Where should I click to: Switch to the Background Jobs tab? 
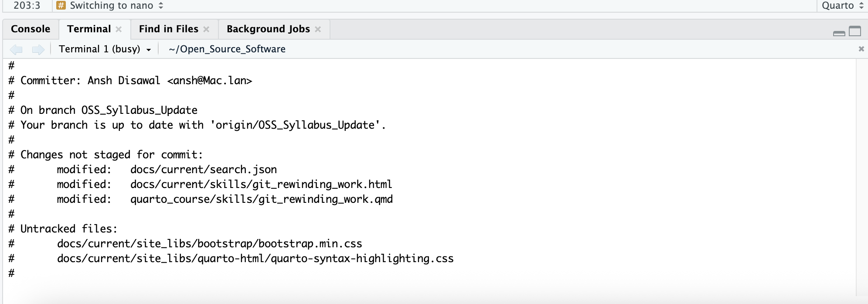coord(268,29)
